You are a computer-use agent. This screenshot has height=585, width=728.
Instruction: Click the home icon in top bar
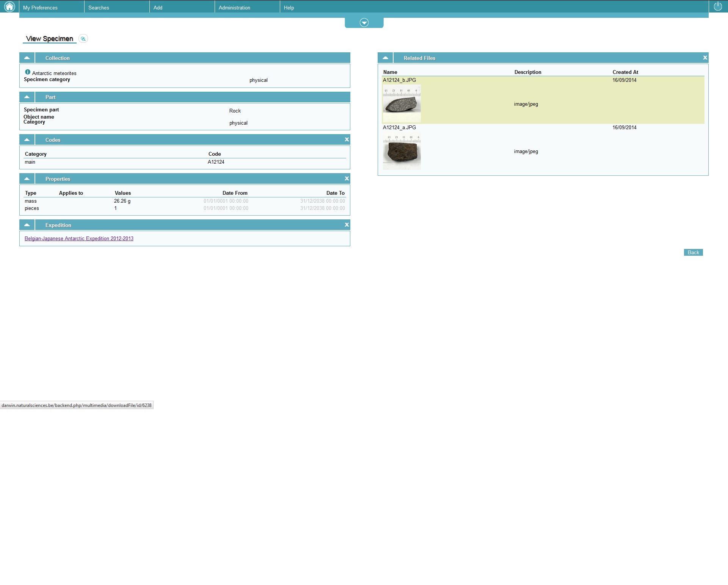(9, 6)
